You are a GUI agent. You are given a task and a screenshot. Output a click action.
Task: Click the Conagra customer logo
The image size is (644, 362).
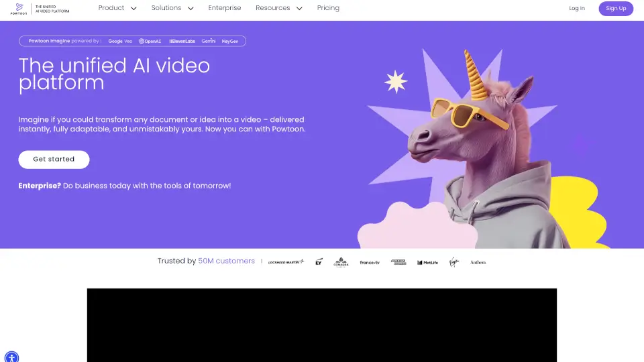[x=341, y=262]
